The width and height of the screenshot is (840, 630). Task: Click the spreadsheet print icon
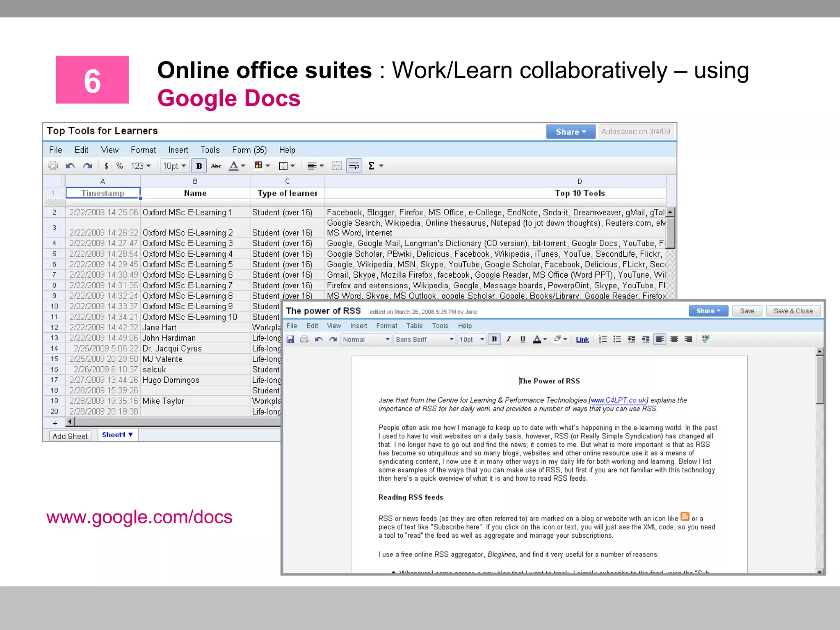pos(53,166)
